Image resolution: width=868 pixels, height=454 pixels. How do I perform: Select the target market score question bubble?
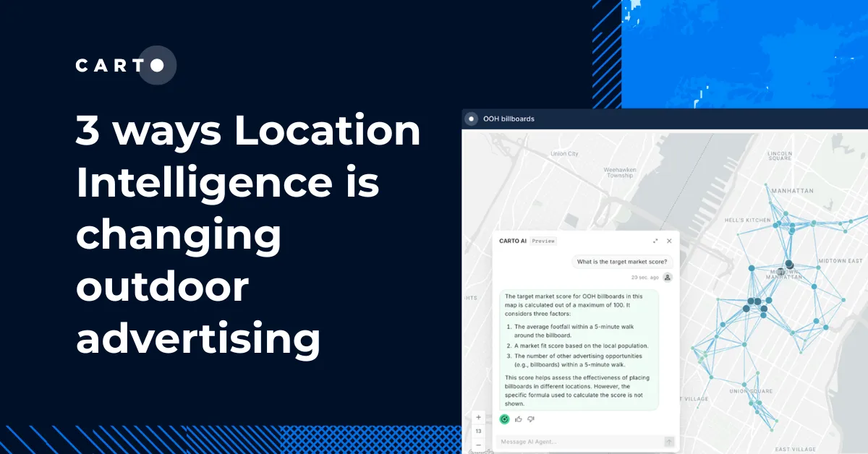pyautogui.click(x=622, y=262)
